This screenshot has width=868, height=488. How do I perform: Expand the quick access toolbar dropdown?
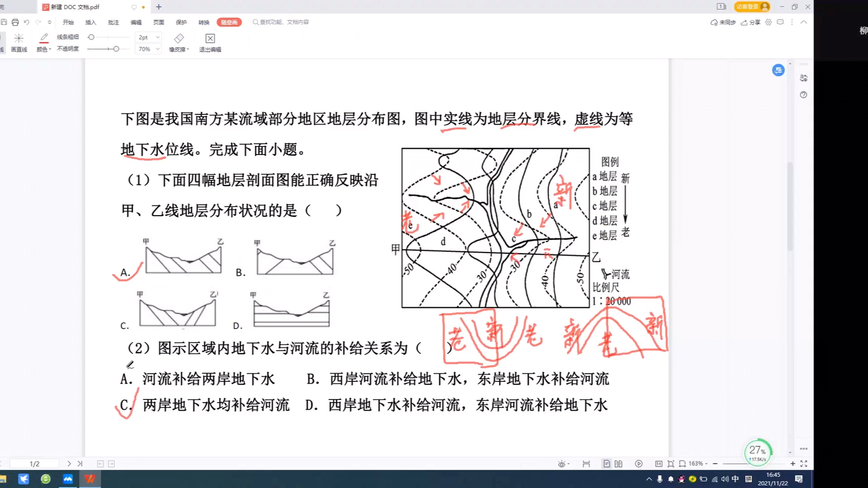(x=49, y=22)
